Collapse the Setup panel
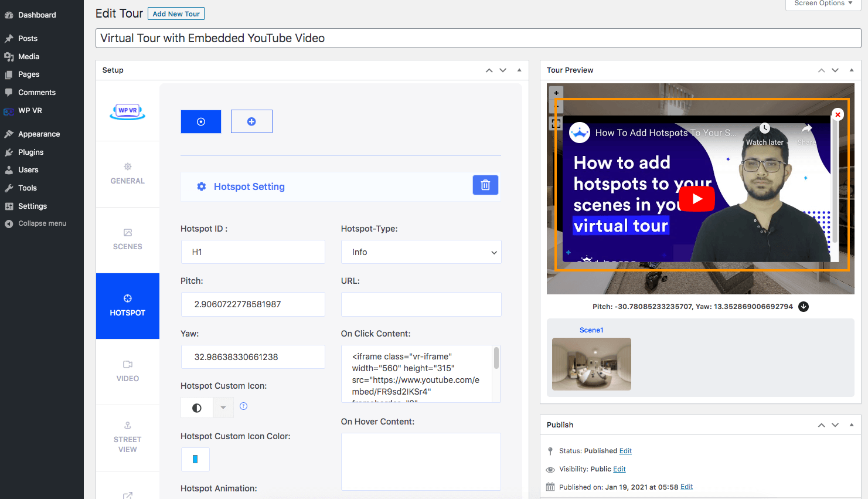This screenshot has height=499, width=868. [x=519, y=70]
